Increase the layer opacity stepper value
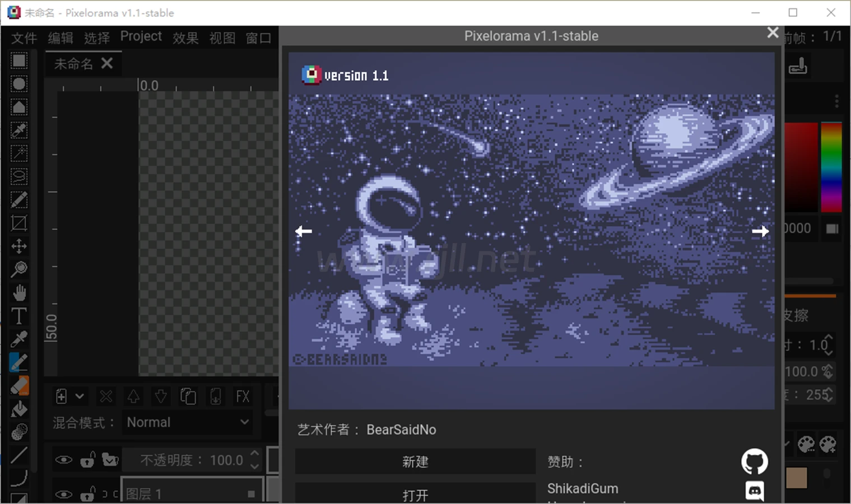 click(x=255, y=454)
